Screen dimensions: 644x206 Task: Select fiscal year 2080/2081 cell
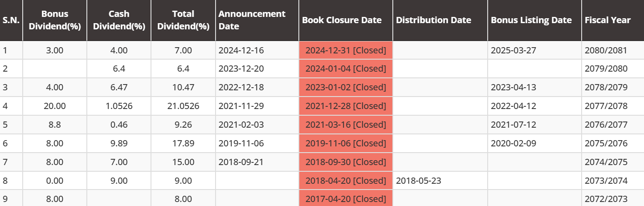point(606,50)
